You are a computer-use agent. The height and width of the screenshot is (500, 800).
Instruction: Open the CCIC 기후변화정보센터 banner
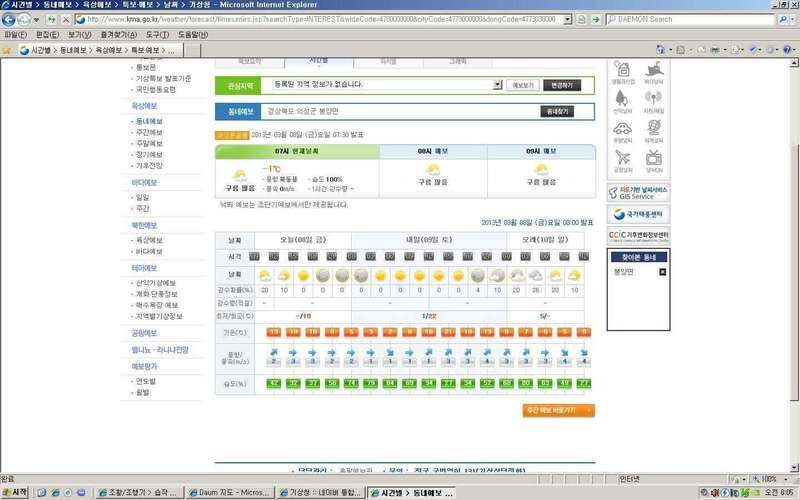[x=638, y=236]
